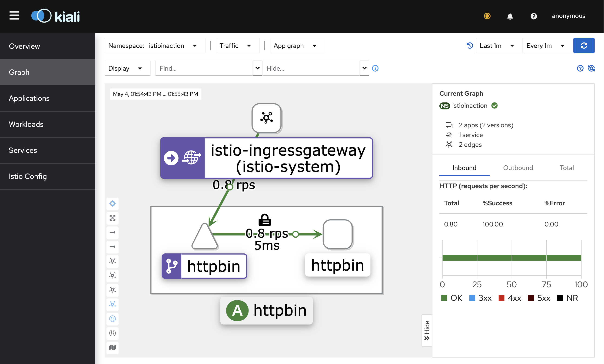Click the mTLS lock icon on edge

(265, 220)
